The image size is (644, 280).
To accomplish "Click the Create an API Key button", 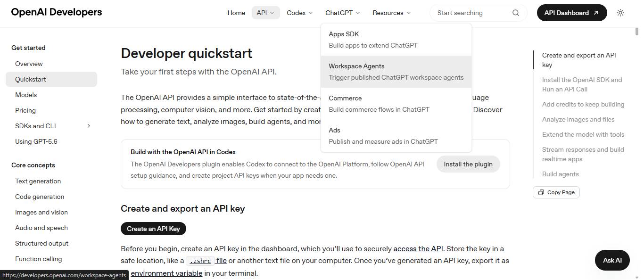I will tap(153, 229).
